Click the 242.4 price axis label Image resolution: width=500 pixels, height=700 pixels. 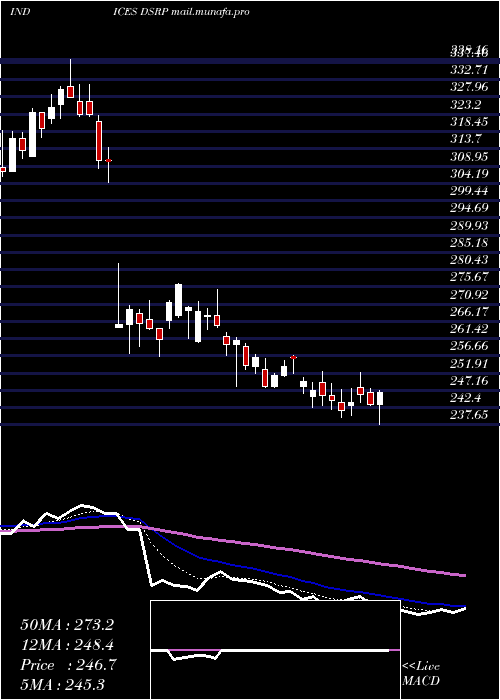coord(466,398)
